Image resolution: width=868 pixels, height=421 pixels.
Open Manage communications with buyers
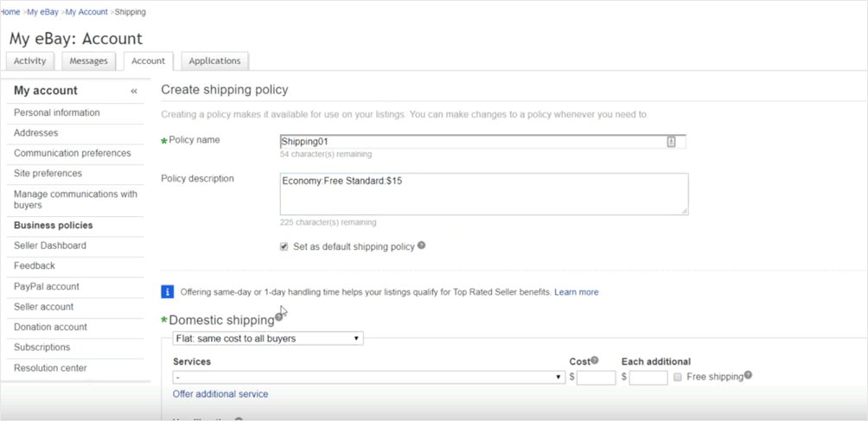[x=75, y=199]
